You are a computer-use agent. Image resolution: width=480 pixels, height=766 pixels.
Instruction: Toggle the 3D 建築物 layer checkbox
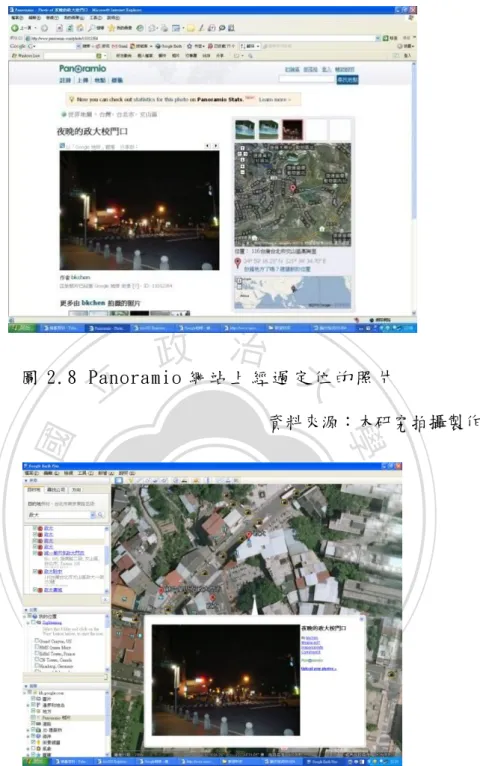[33, 730]
